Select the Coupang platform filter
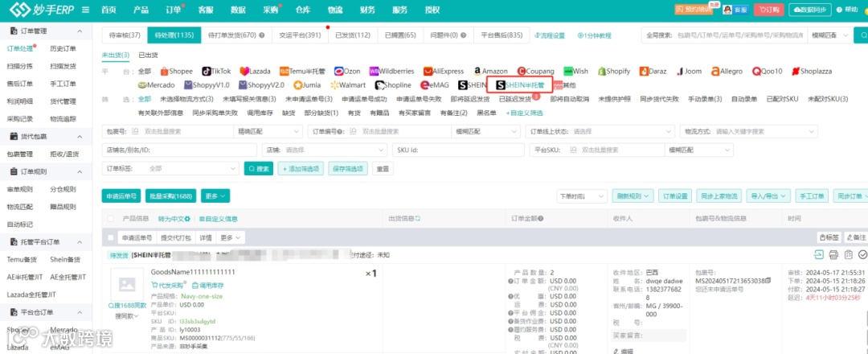The width and height of the screenshot is (868, 354). (536, 71)
